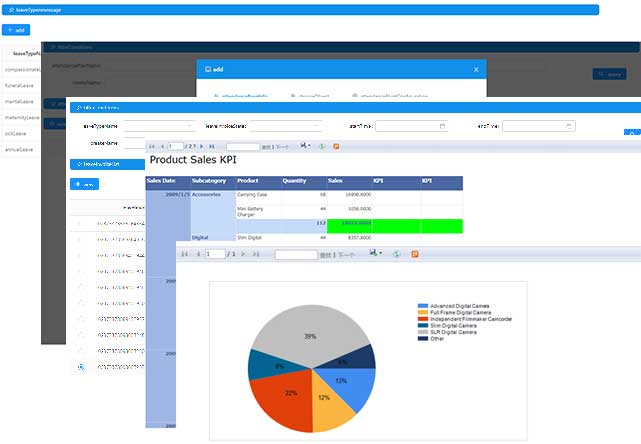641x444 pixels.
Task: Click the calendar icon in startTime field
Action: coord(443,126)
